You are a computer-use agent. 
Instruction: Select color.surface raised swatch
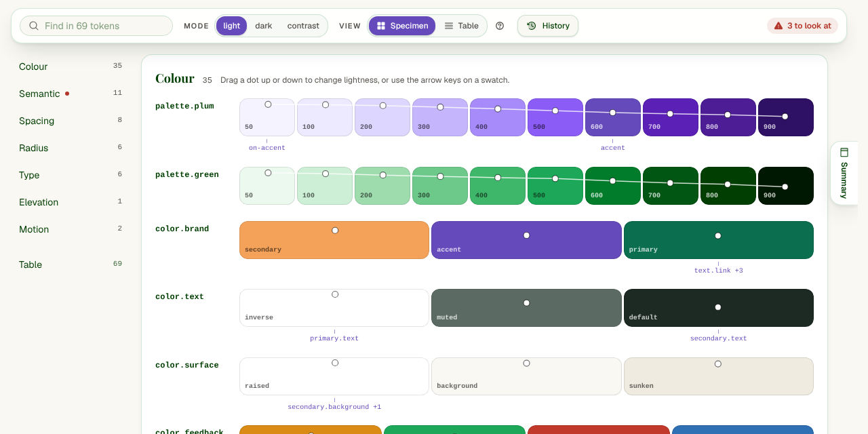[334, 376]
